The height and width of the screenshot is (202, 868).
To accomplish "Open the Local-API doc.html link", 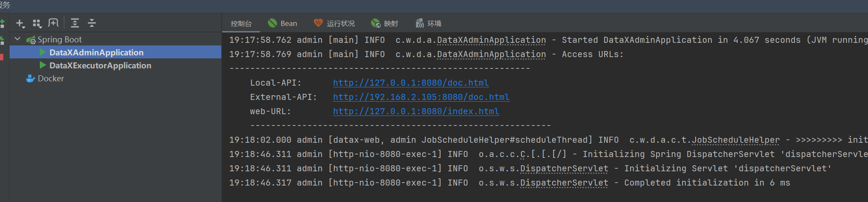I will [x=411, y=83].
